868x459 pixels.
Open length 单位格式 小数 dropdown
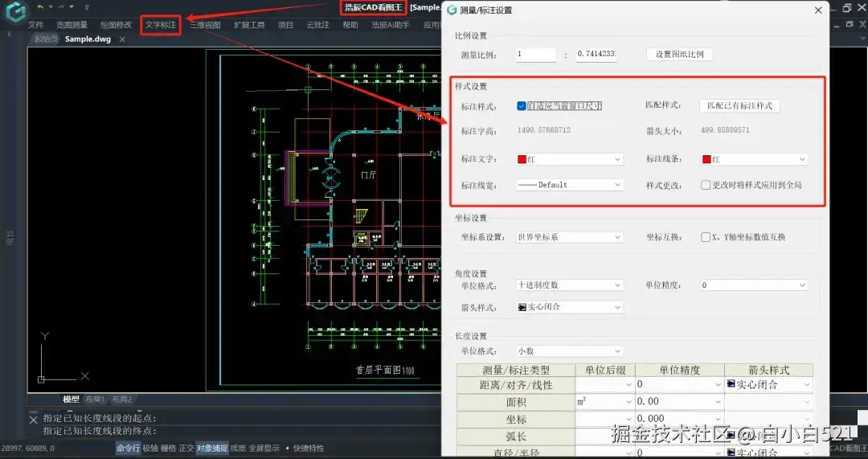pos(570,351)
